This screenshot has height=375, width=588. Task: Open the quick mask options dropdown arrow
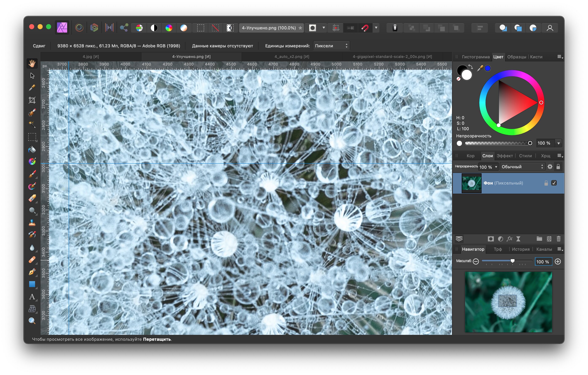point(324,28)
